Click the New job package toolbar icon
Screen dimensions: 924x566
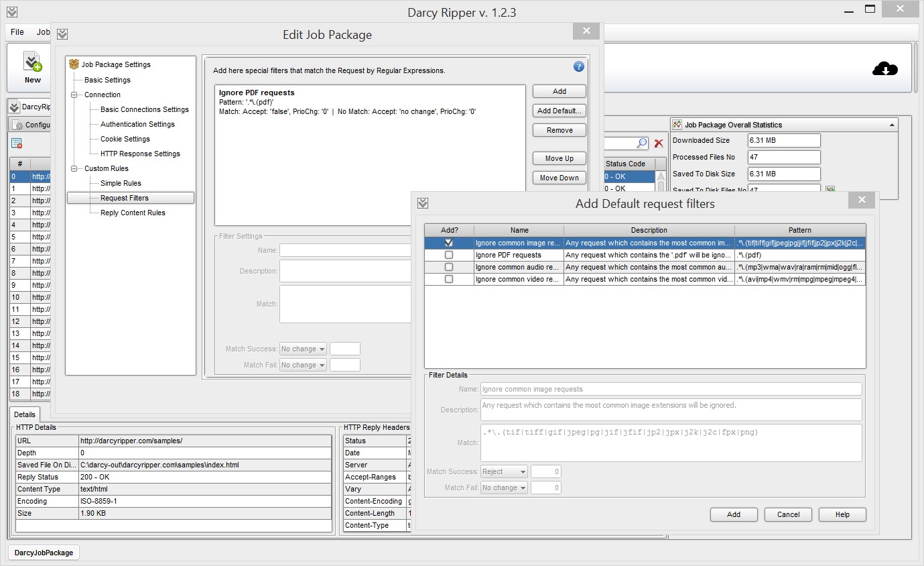[32, 62]
